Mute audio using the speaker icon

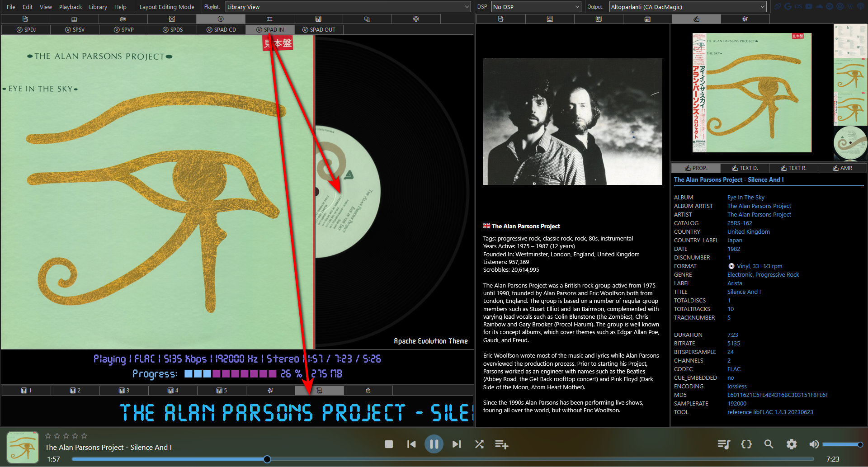pyautogui.click(x=814, y=444)
